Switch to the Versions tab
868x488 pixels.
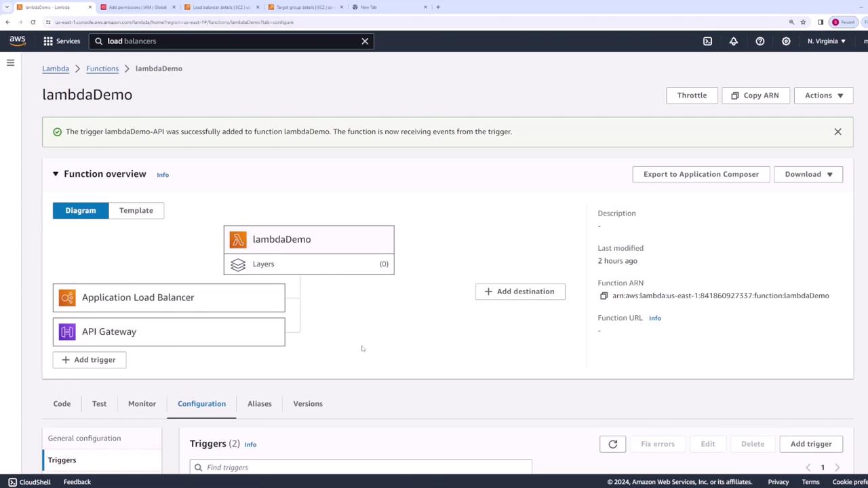click(308, 404)
